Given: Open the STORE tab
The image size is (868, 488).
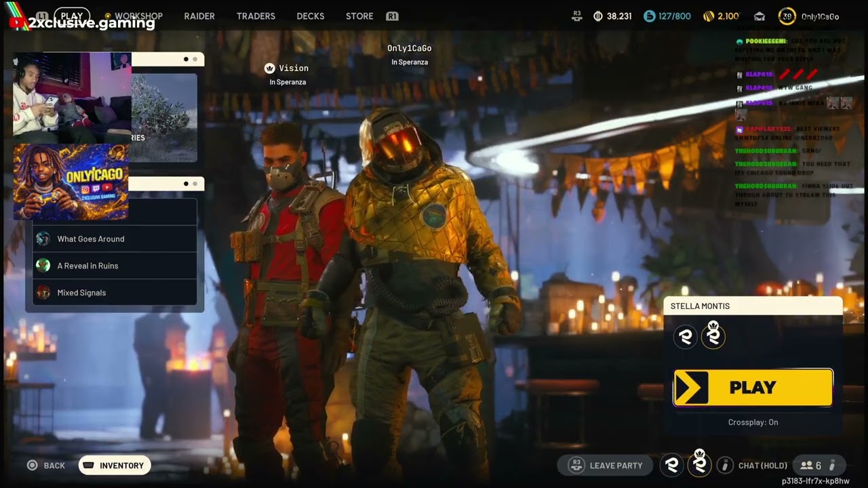Looking at the screenshot, I should pos(359,16).
